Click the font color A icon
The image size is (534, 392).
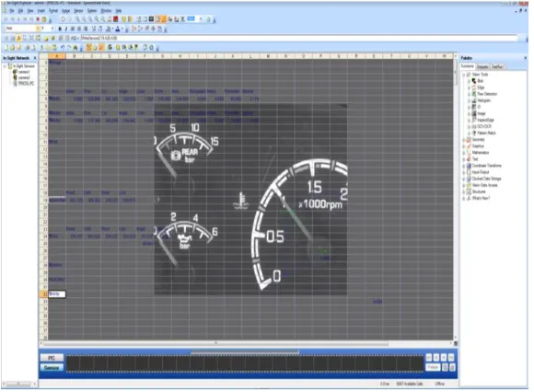point(118,29)
